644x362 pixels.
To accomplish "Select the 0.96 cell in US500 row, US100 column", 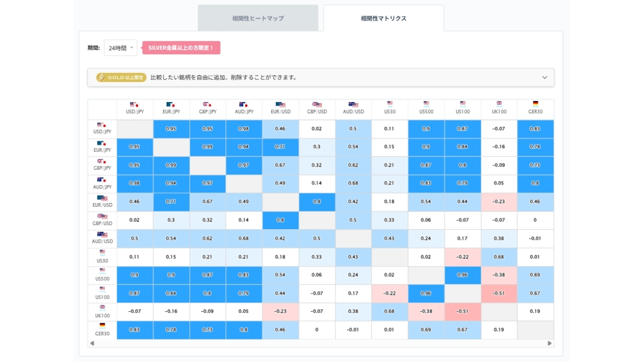I will [463, 275].
